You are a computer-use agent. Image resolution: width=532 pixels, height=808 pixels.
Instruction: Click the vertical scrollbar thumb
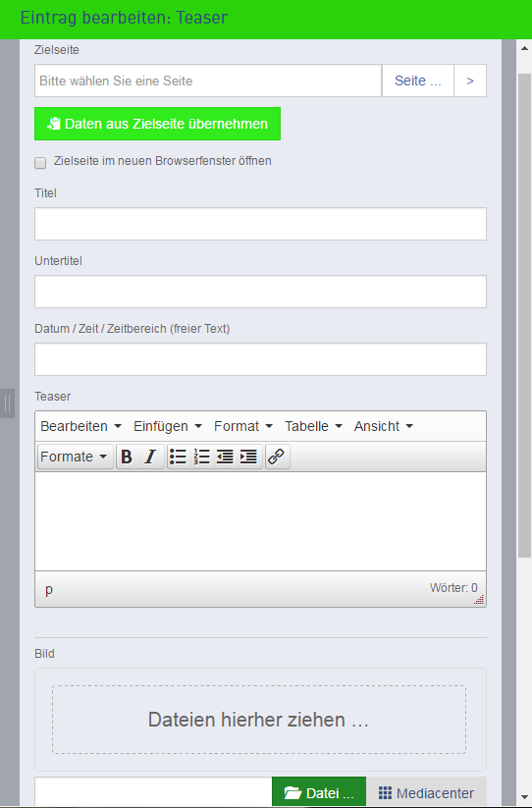[524, 315]
